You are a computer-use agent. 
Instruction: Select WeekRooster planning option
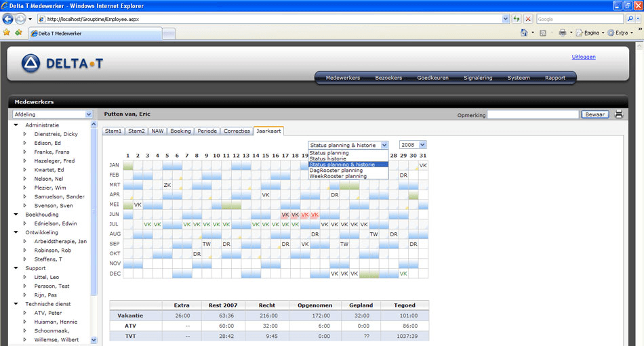tap(348, 176)
